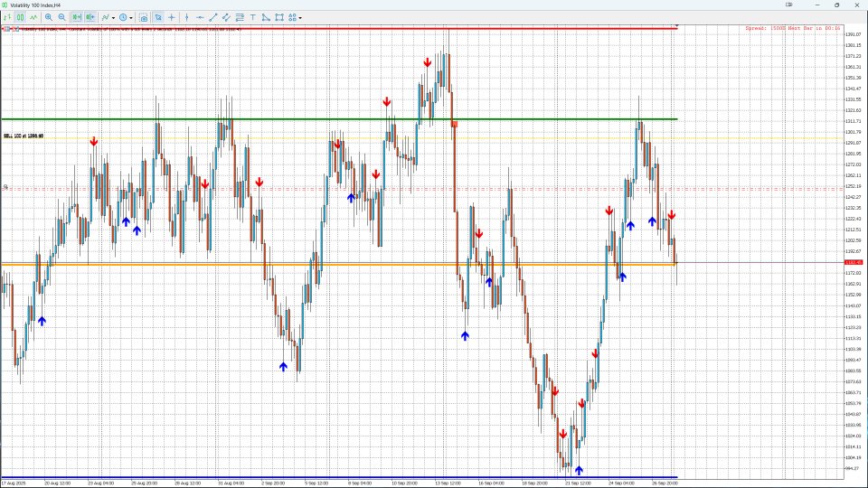Select the crosshair tool

pos(172,18)
